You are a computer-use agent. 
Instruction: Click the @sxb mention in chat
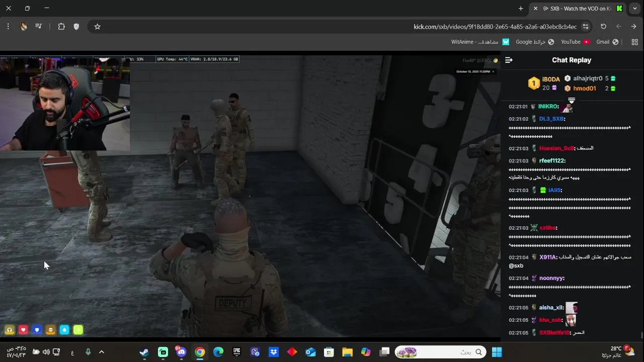516,266
